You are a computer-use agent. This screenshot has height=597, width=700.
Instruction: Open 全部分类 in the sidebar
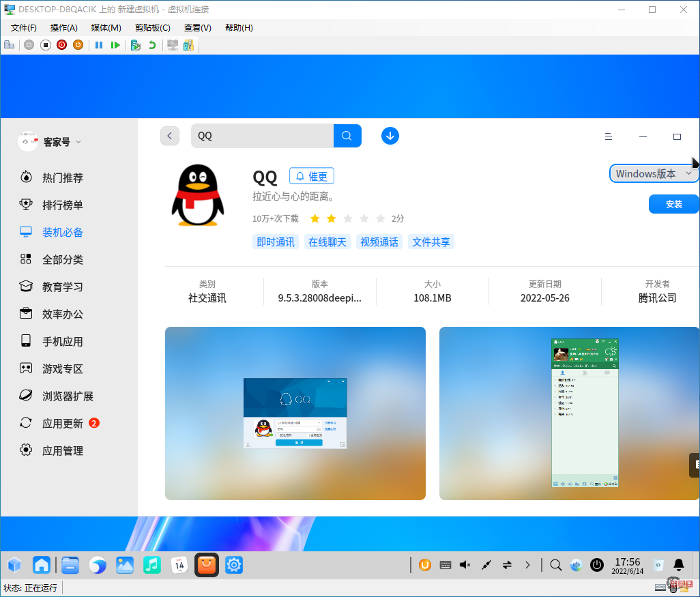pos(63,259)
